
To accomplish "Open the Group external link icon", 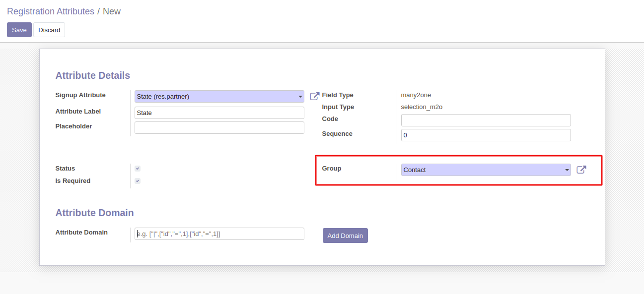I will tap(581, 170).
